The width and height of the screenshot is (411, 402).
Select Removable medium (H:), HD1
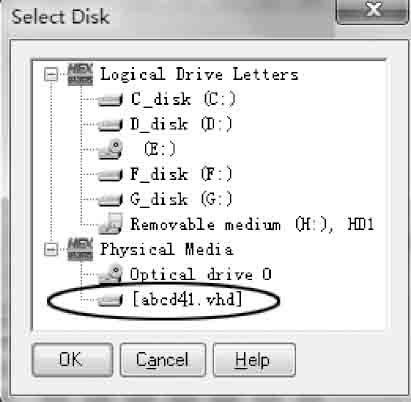[x=252, y=224]
